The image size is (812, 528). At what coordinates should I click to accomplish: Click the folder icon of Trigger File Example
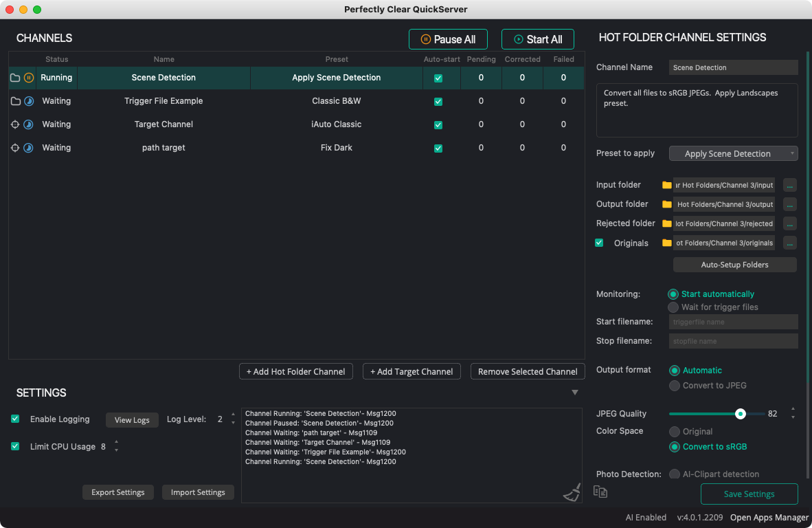coord(15,101)
